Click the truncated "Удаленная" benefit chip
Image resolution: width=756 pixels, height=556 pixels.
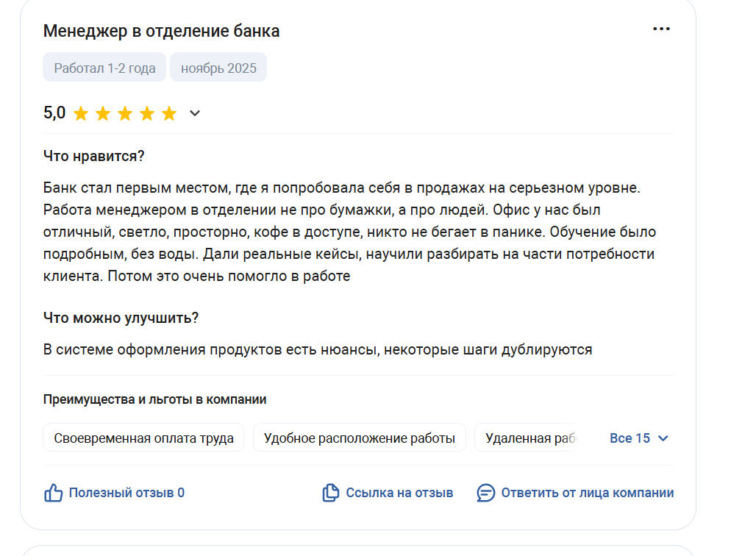(528, 438)
